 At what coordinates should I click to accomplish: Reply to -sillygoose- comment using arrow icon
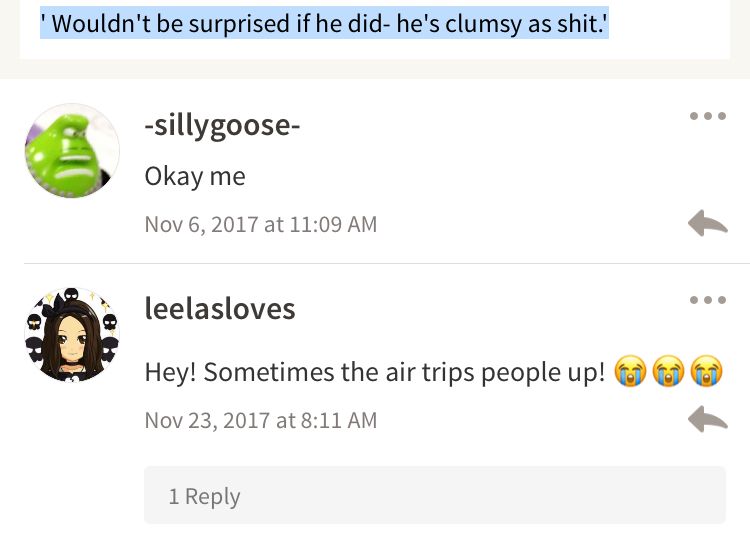tap(708, 223)
